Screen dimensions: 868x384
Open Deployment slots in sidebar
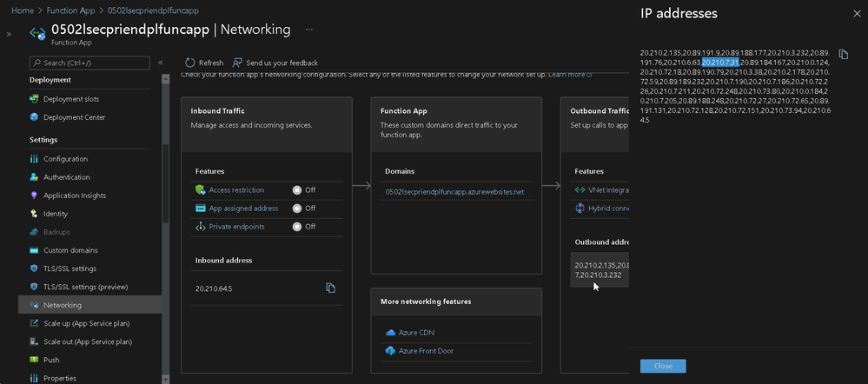(71, 99)
